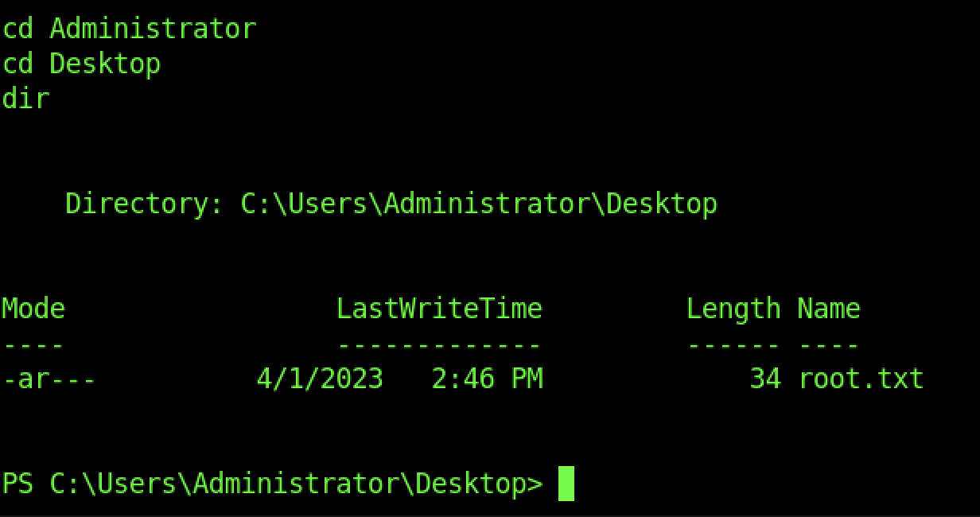Click the '-ar---' file mode attributes
The width and height of the screenshot is (980, 517).
[x=49, y=379]
